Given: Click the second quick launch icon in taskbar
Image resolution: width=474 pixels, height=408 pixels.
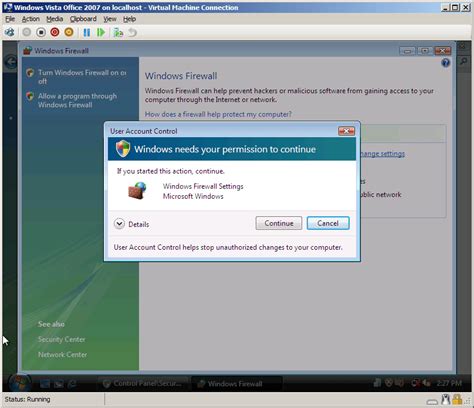Looking at the screenshot, I should [59, 384].
